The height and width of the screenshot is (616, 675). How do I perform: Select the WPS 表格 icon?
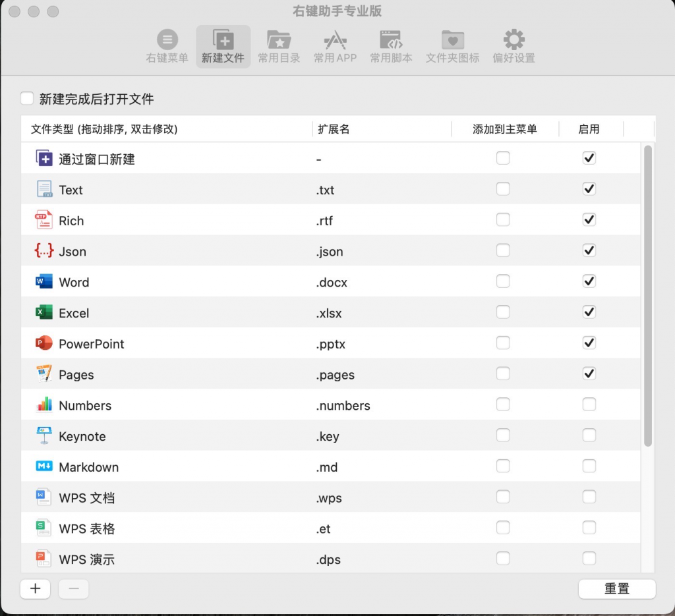[44, 528]
